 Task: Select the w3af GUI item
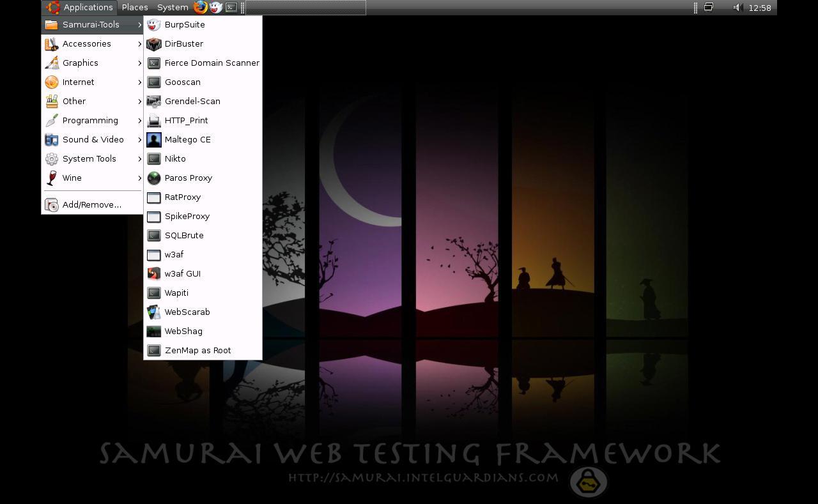[x=182, y=273]
